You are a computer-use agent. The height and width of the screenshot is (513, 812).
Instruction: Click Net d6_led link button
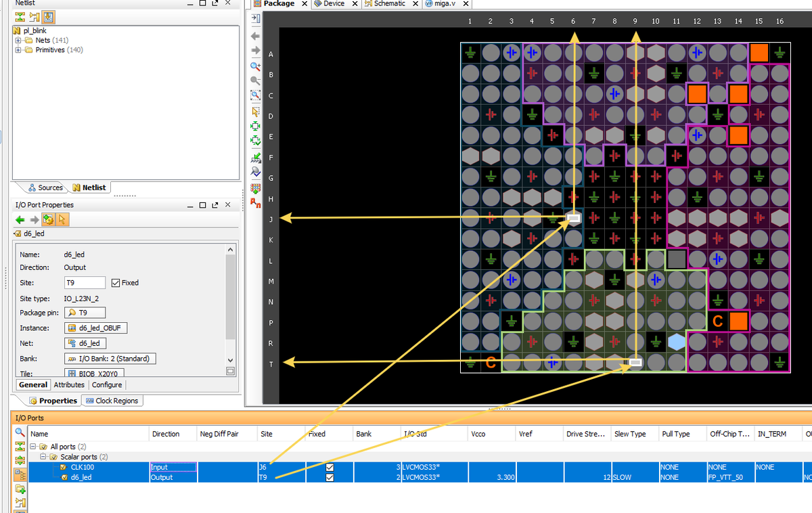(85, 343)
